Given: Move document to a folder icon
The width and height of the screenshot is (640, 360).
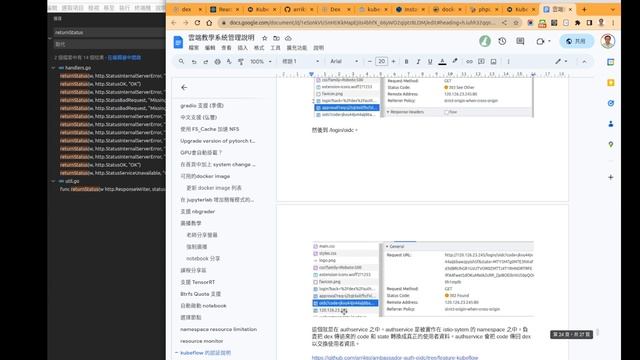Looking at the screenshot, I should [276, 38].
